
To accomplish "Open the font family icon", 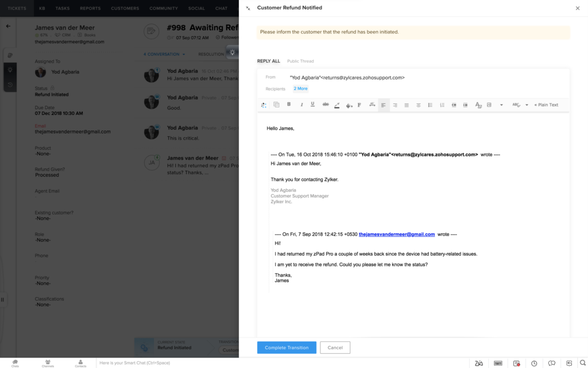I will coord(359,105).
